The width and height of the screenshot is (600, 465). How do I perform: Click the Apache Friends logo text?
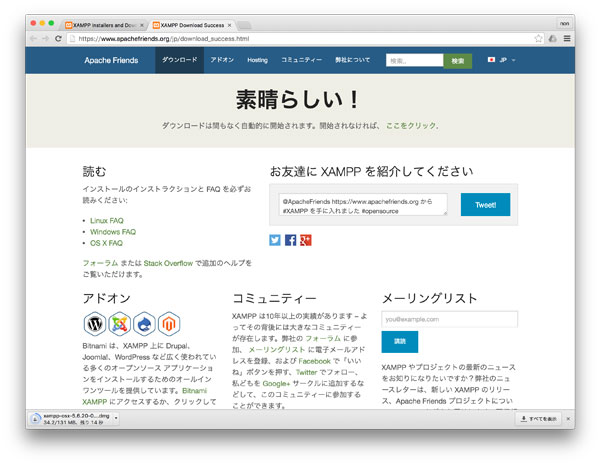[111, 60]
